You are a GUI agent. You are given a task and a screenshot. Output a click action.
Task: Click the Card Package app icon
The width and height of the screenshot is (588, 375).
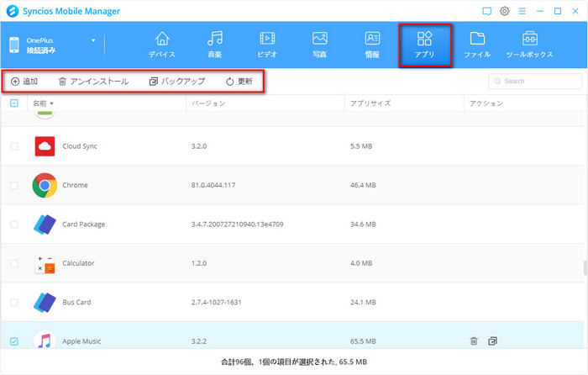coord(45,224)
